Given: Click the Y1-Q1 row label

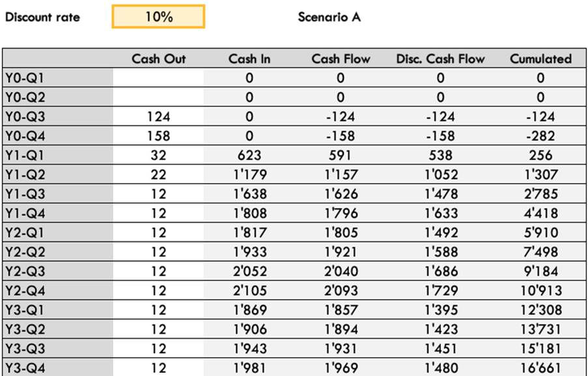Looking at the screenshot, I should (24, 155).
